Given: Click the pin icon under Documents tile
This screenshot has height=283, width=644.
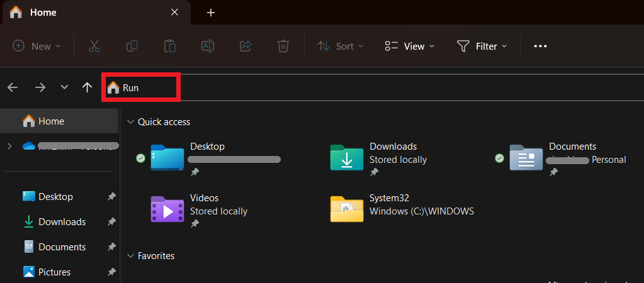Looking at the screenshot, I should click(553, 172).
